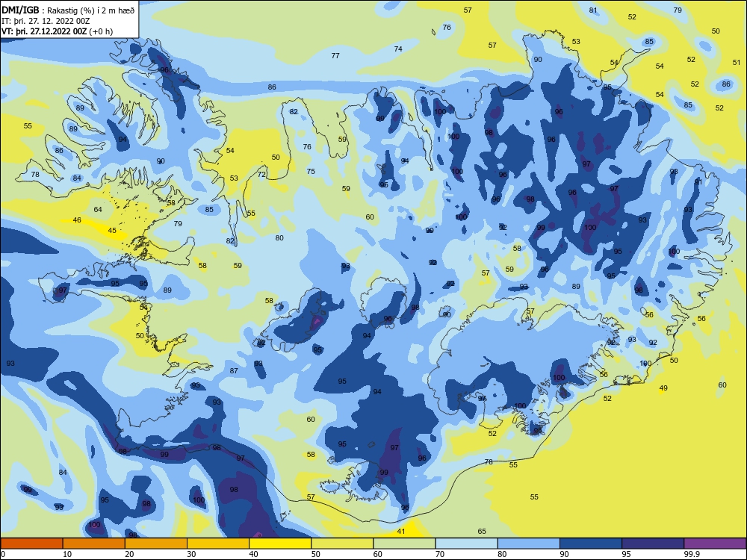Click the 'DMI/IGB : Rakastig (%)' title line
This screenshot has height=560, width=747.
[x=68, y=10]
